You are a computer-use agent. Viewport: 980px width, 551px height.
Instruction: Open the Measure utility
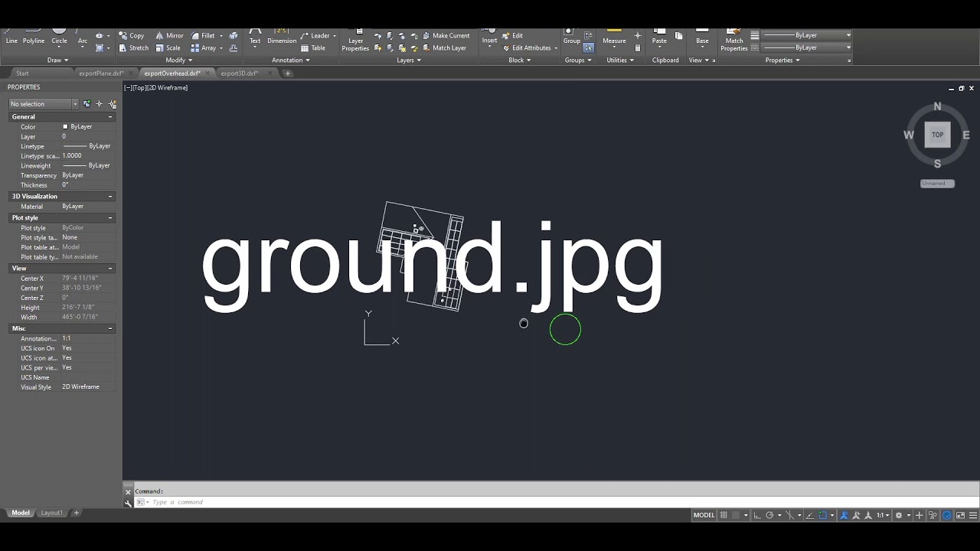pos(614,37)
